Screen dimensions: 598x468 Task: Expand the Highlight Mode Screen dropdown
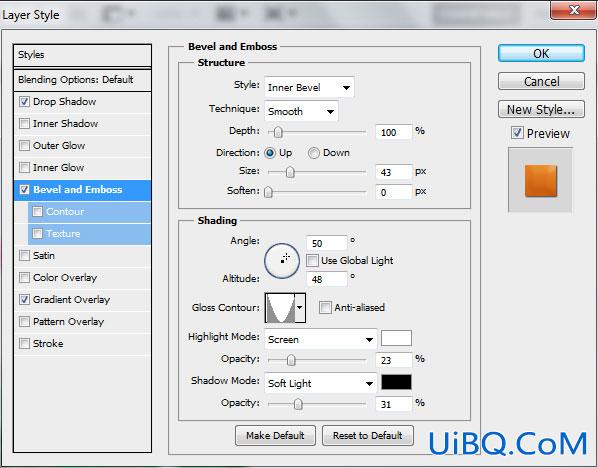(321, 339)
